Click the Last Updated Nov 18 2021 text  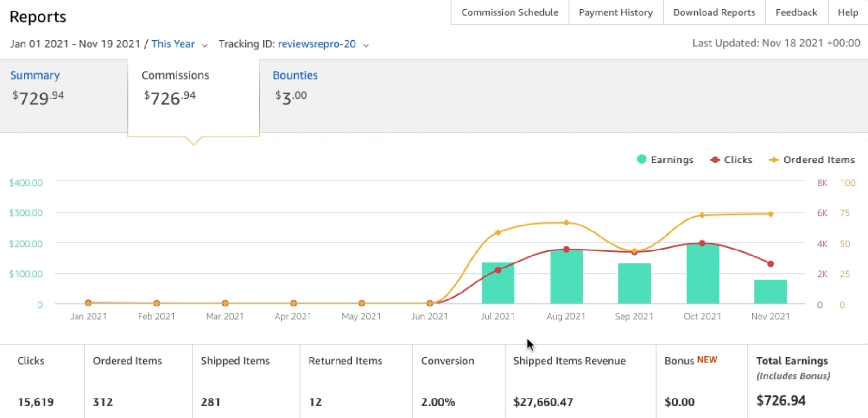coord(776,43)
